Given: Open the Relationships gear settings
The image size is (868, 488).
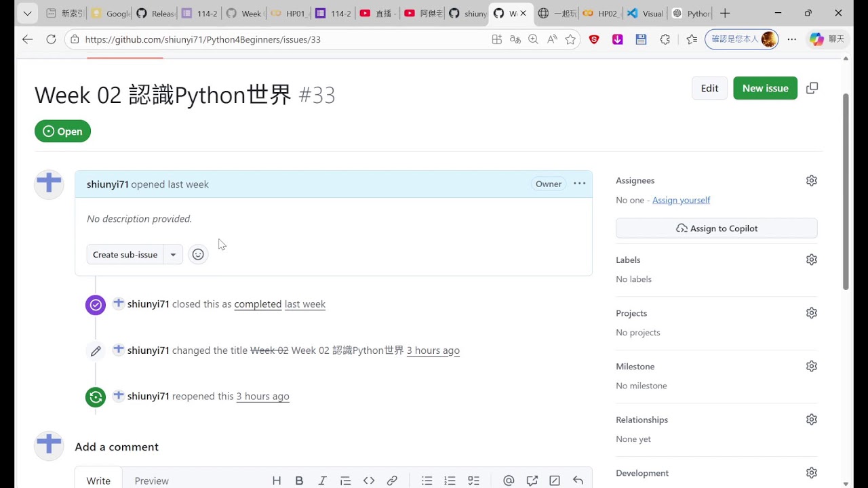Looking at the screenshot, I should point(811,420).
